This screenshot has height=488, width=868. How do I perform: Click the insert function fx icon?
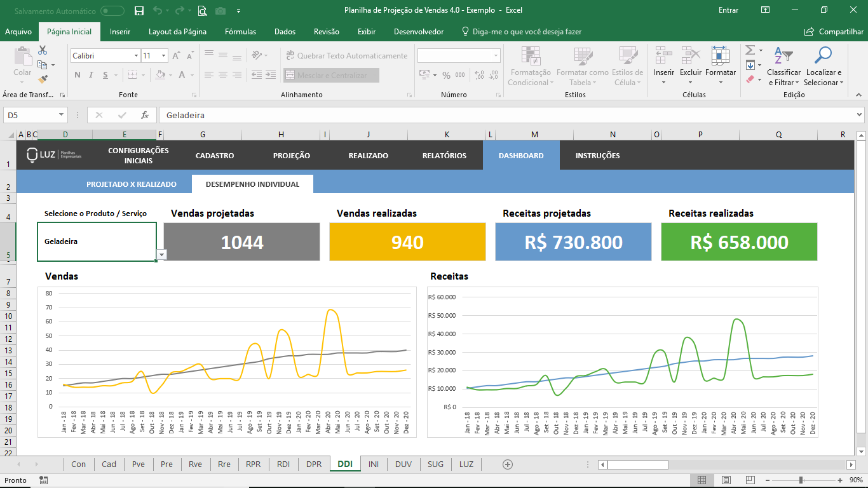point(145,115)
